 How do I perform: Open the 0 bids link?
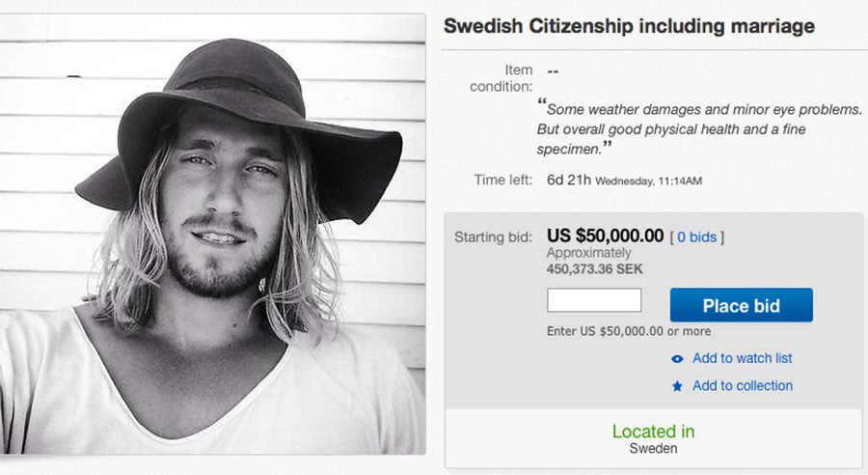(x=696, y=237)
